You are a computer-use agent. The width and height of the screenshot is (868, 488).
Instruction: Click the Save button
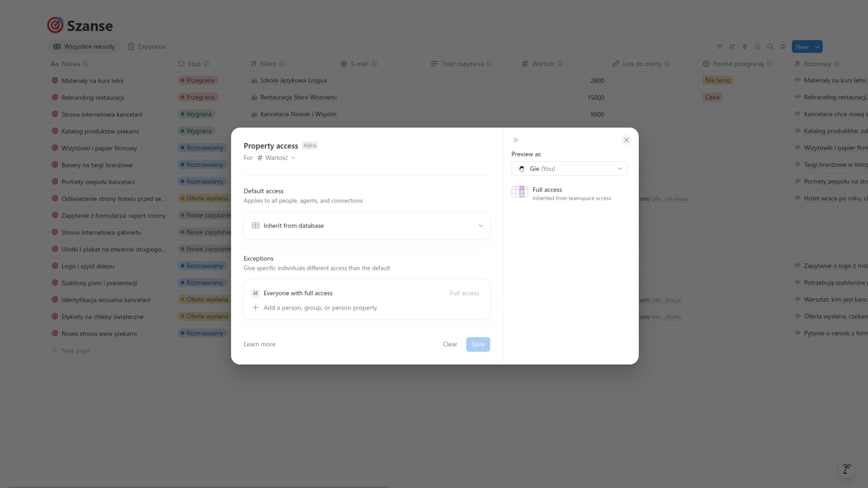pos(478,344)
